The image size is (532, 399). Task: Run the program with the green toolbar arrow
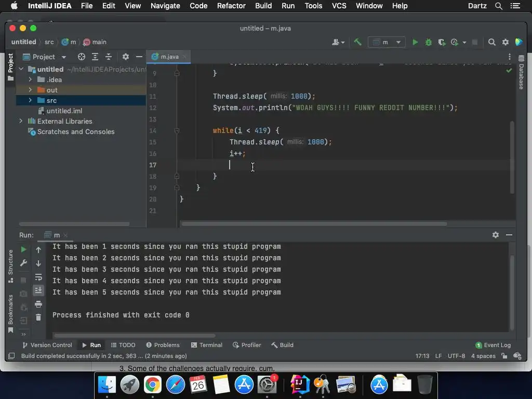point(415,42)
